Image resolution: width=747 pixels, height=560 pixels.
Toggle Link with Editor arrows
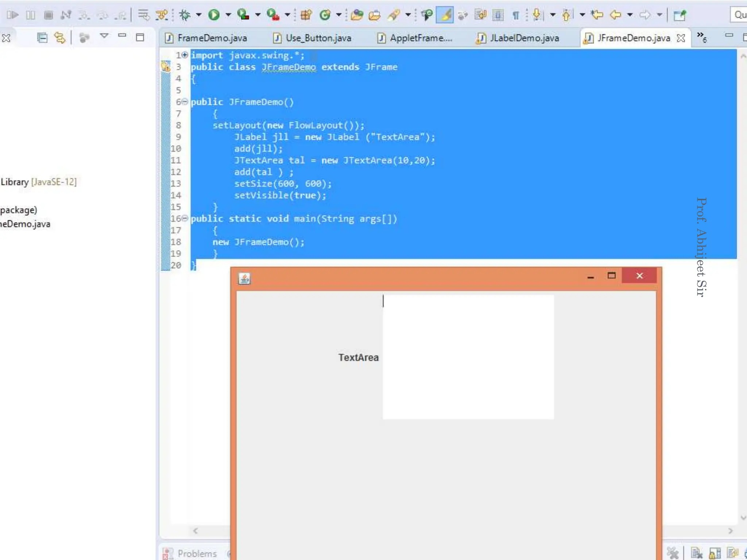pyautogui.click(x=59, y=38)
